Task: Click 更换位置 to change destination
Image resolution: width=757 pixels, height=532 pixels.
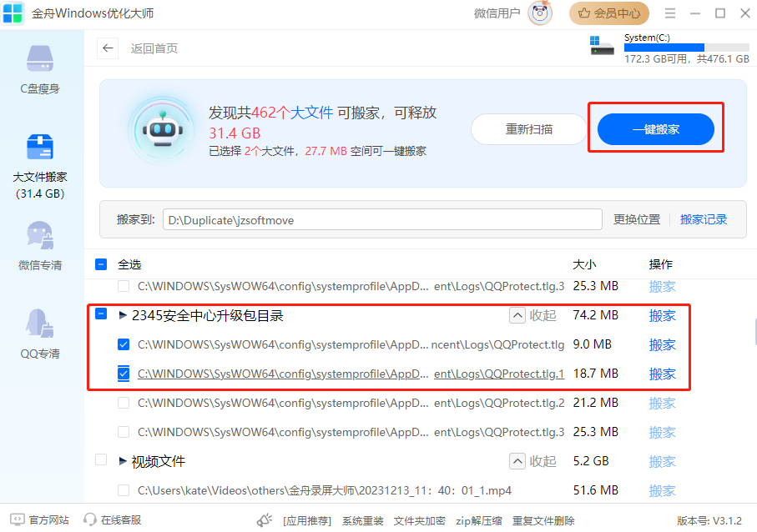Action: [x=636, y=219]
